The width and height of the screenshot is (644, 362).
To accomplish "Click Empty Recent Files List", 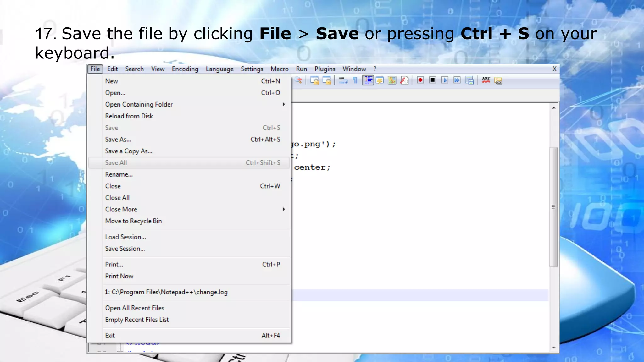I will click(137, 320).
